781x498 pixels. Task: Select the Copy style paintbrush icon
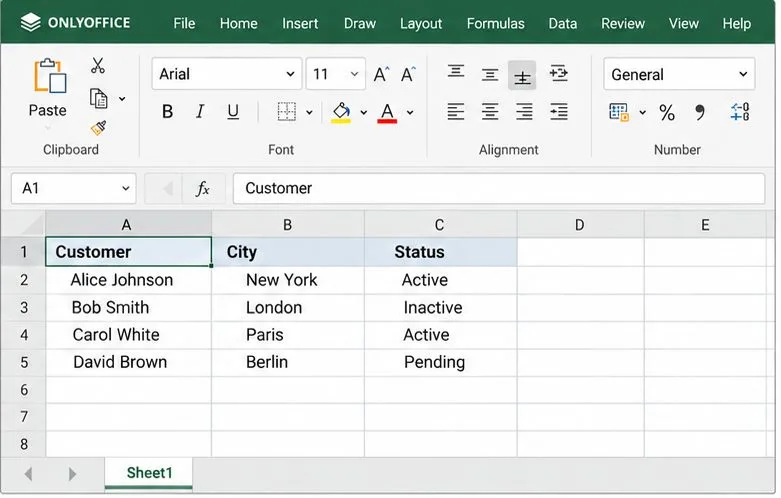tap(99, 128)
